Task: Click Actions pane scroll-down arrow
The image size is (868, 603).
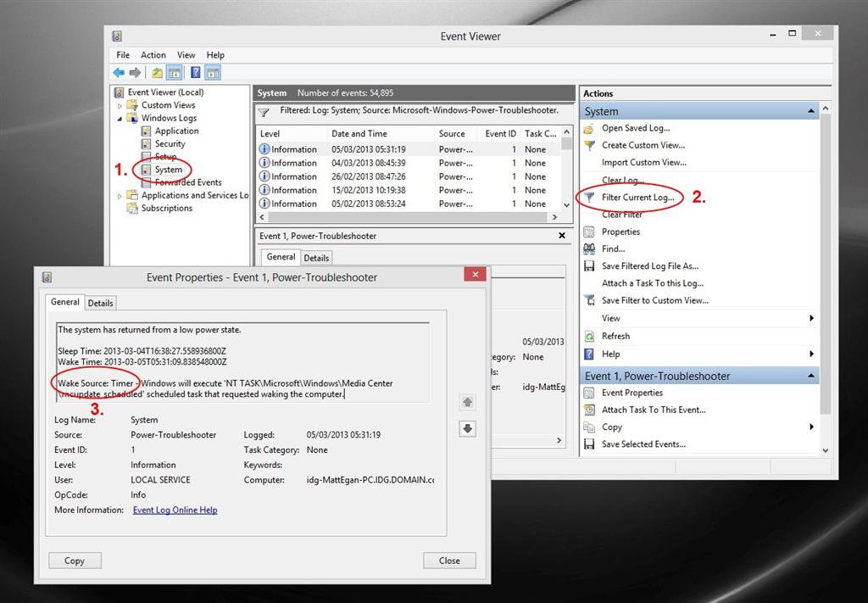Action: [826, 450]
